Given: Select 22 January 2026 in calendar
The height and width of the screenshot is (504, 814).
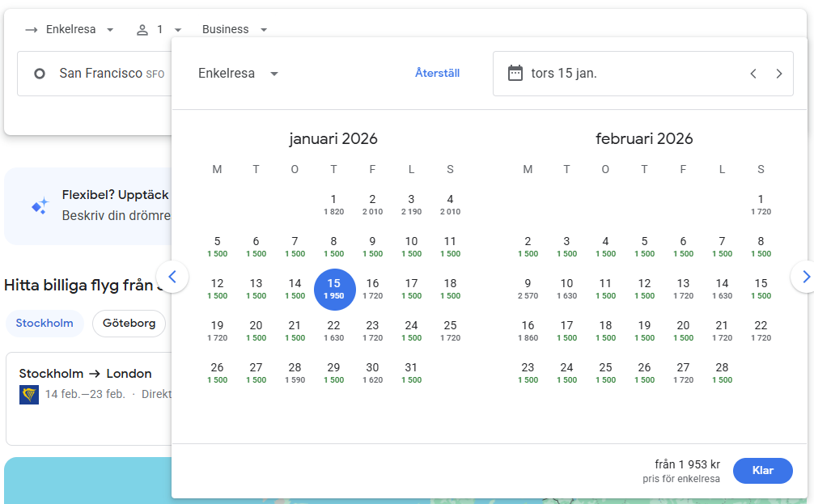Looking at the screenshot, I should click(x=333, y=331).
